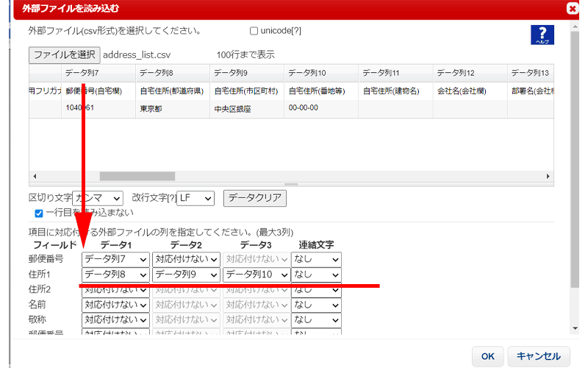Click the 自宅住所(市区町村) cell
588x368 pixels.
[x=247, y=91]
